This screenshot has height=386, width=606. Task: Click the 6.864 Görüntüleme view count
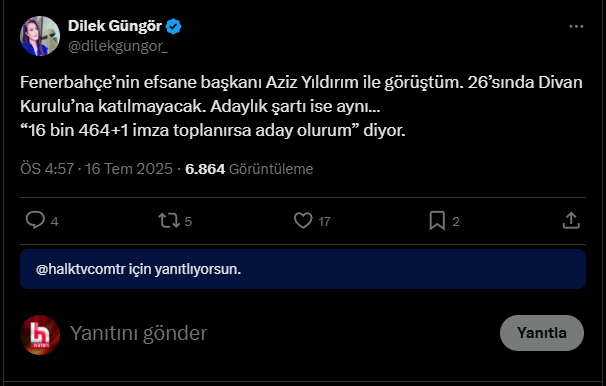click(249, 169)
